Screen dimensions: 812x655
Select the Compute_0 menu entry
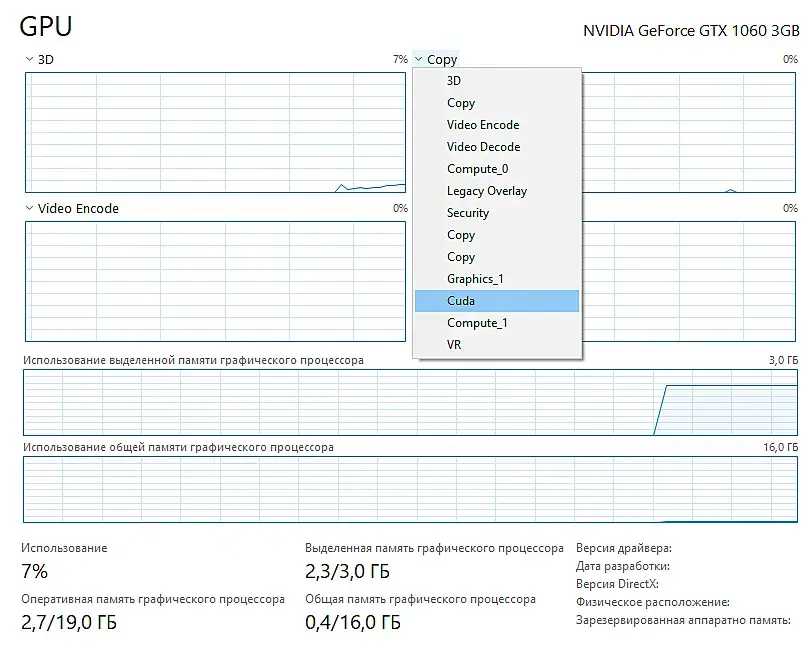477,169
